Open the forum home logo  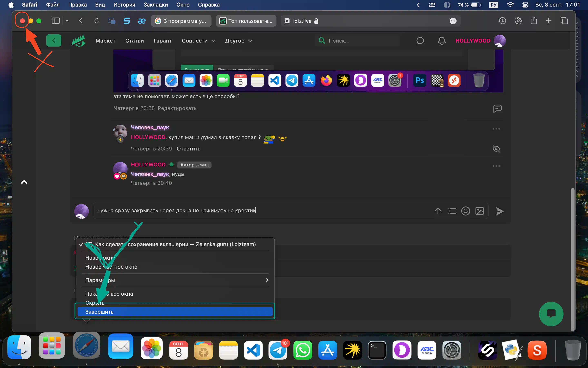pos(78,40)
